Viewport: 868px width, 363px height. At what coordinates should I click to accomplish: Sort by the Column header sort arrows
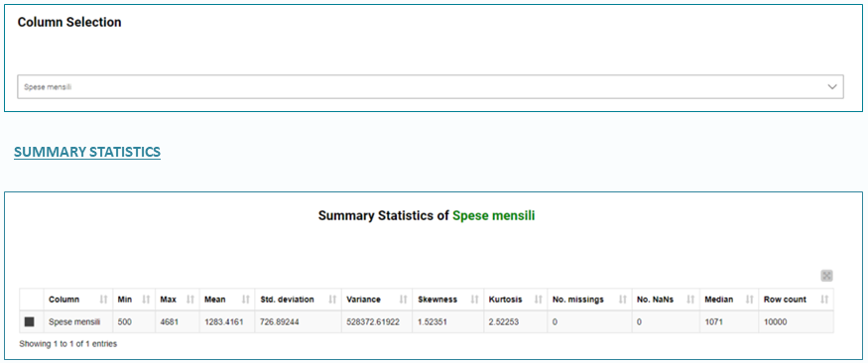point(103,300)
